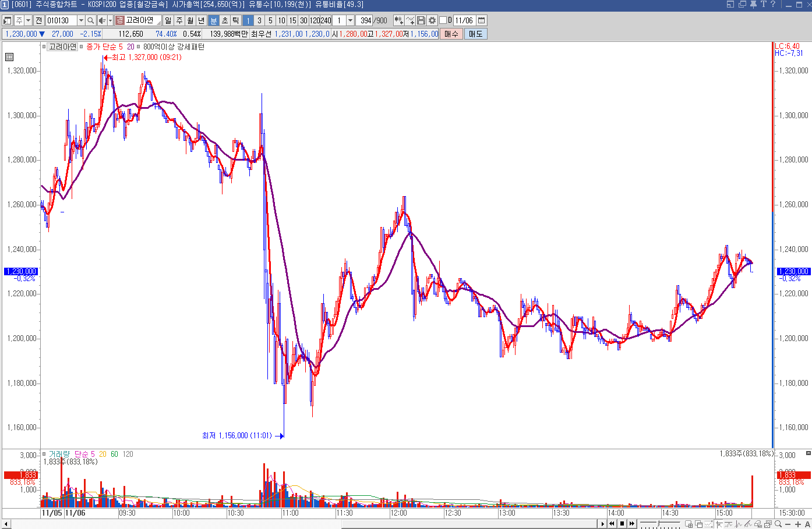The image size is (812, 529).
Task: Click the trend line tool icon at bottom
Action: 748,524
